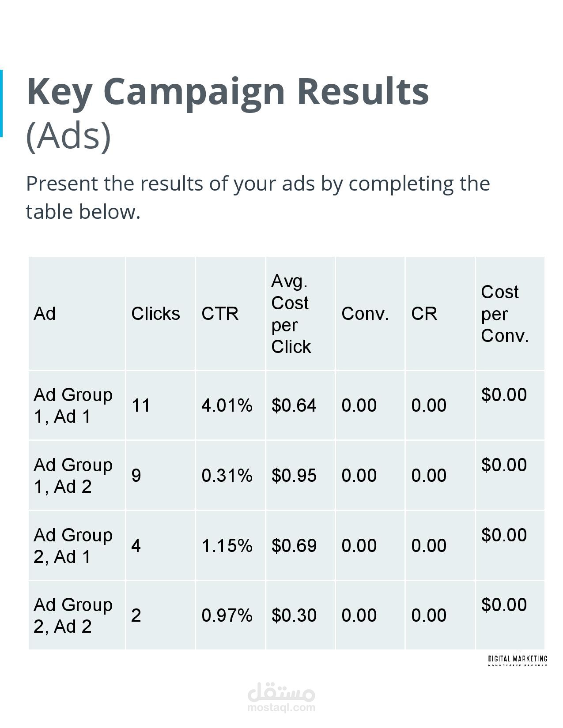Click the 4.01% CTR value
The height and width of the screenshot is (728, 563).
(227, 405)
